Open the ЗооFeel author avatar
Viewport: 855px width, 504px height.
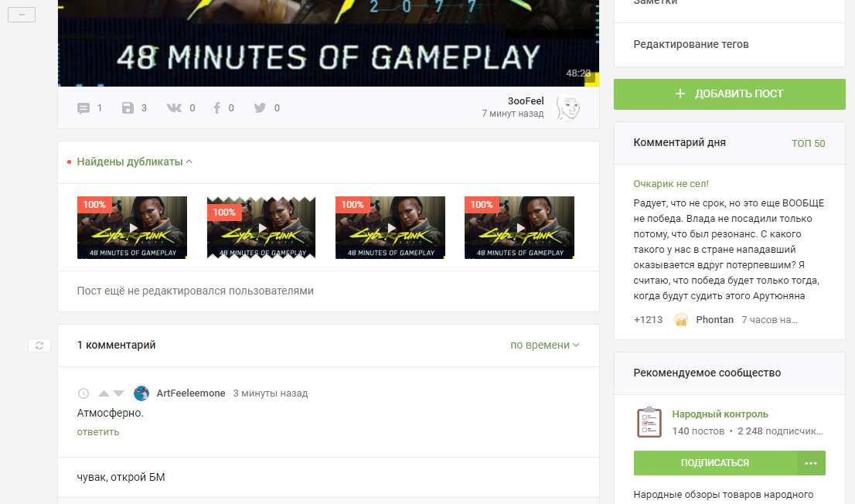pyautogui.click(x=568, y=108)
